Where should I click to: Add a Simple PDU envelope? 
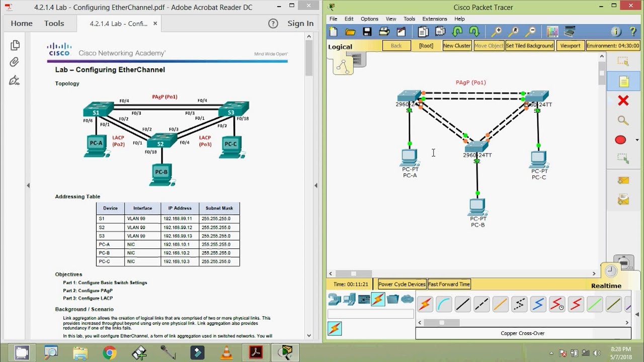click(x=623, y=180)
